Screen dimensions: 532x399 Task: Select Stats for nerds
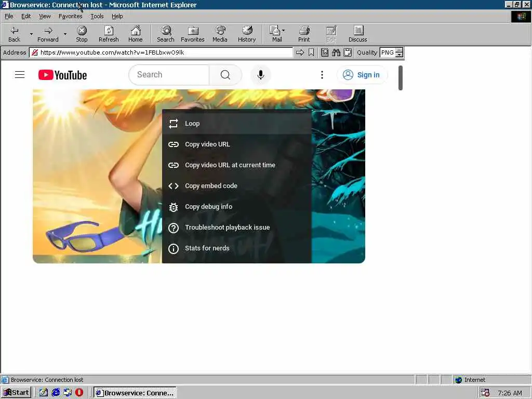coord(237,248)
